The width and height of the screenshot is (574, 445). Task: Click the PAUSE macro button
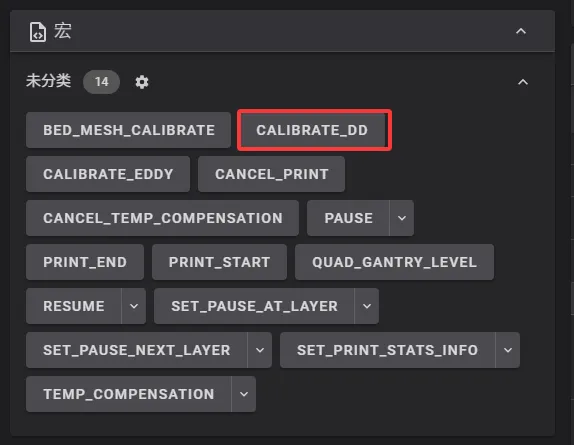click(x=348, y=218)
